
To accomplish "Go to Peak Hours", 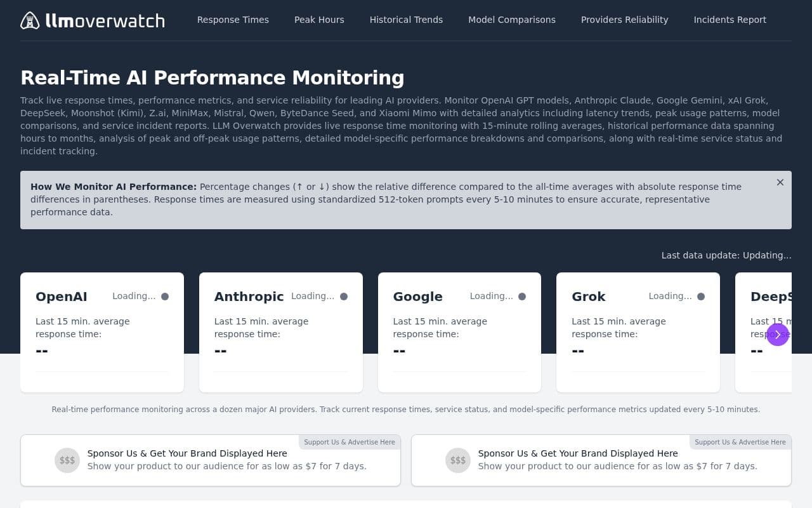I will pos(319,20).
